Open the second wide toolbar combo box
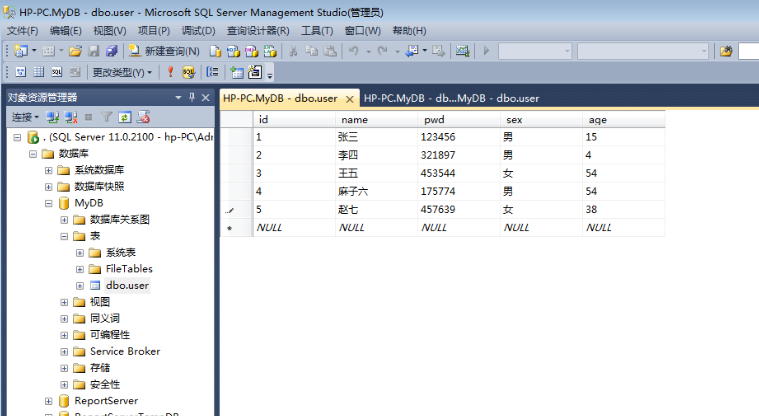Image resolution: width=759 pixels, height=416 pixels. (643, 51)
